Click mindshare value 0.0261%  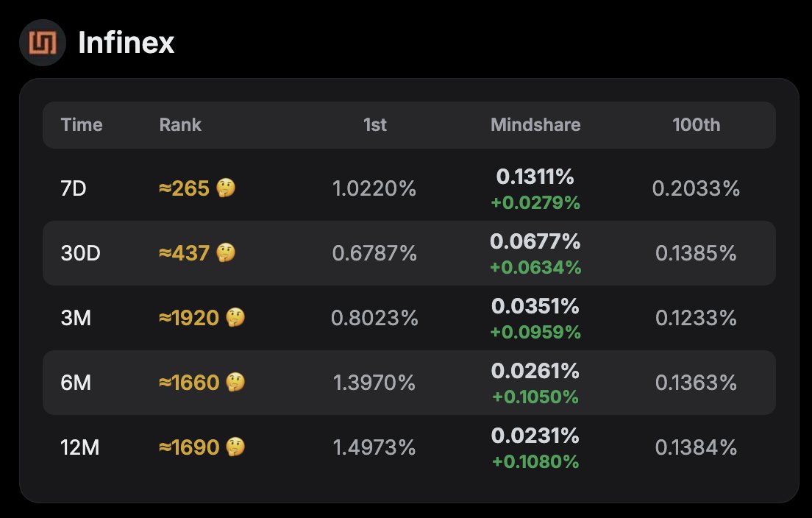click(x=535, y=371)
